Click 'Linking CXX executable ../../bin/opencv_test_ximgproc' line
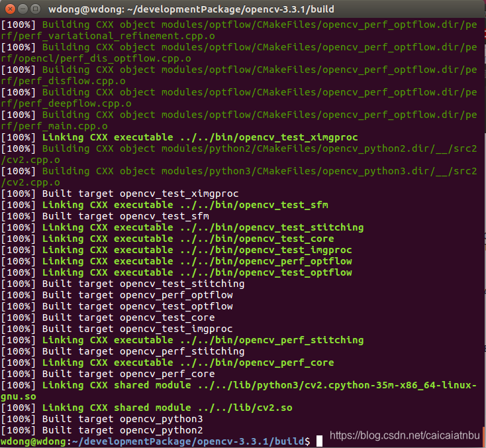Screen dimensions: 486x448 (179, 137)
